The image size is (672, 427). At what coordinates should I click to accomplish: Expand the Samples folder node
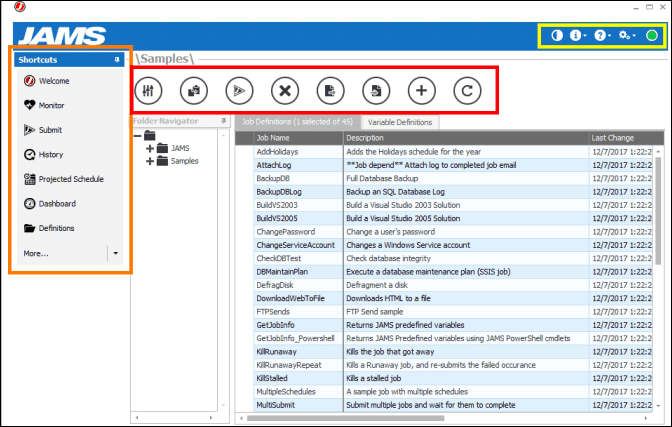[150, 161]
